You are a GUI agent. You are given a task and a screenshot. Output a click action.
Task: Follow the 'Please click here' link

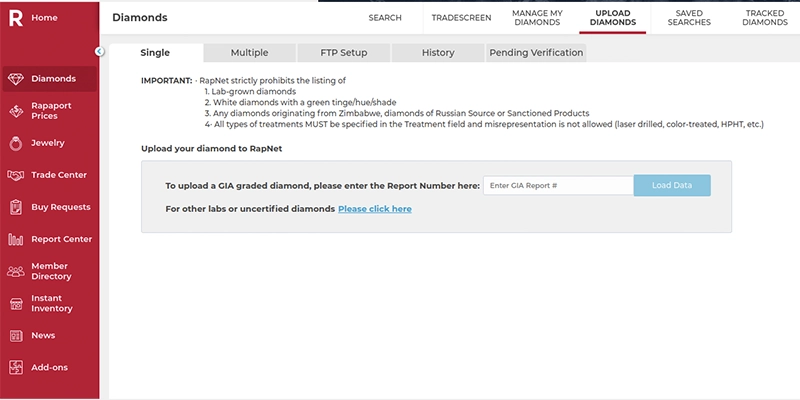375,209
